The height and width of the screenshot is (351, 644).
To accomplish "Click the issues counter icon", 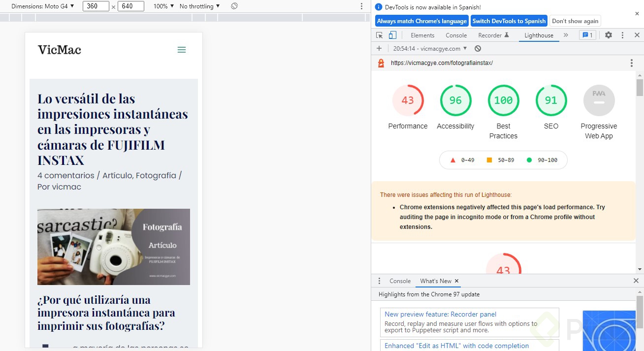I will pos(587,34).
